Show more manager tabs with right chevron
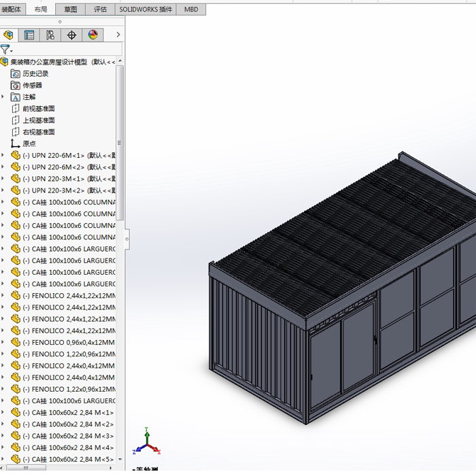Viewport: 476px width, 476px height. (118, 35)
